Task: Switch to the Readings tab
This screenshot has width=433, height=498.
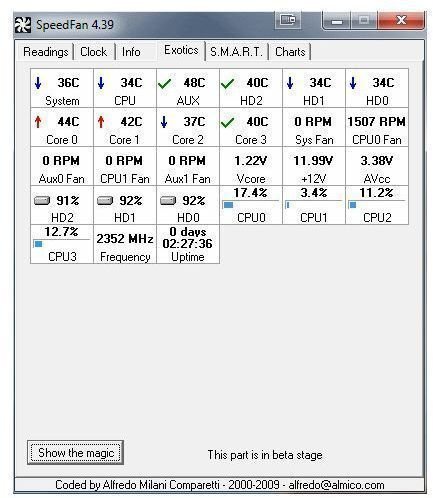Action: click(46, 52)
